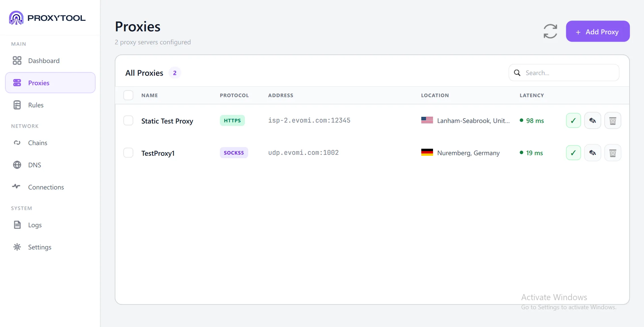Click the Static Test Proxy name
The width and height of the screenshot is (644, 327).
[x=167, y=121]
